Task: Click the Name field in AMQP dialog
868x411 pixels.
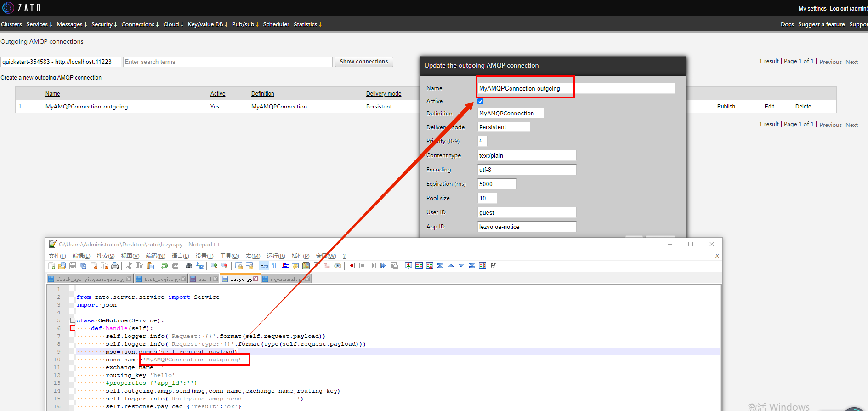Action: pyautogui.click(x=576, y=88)
